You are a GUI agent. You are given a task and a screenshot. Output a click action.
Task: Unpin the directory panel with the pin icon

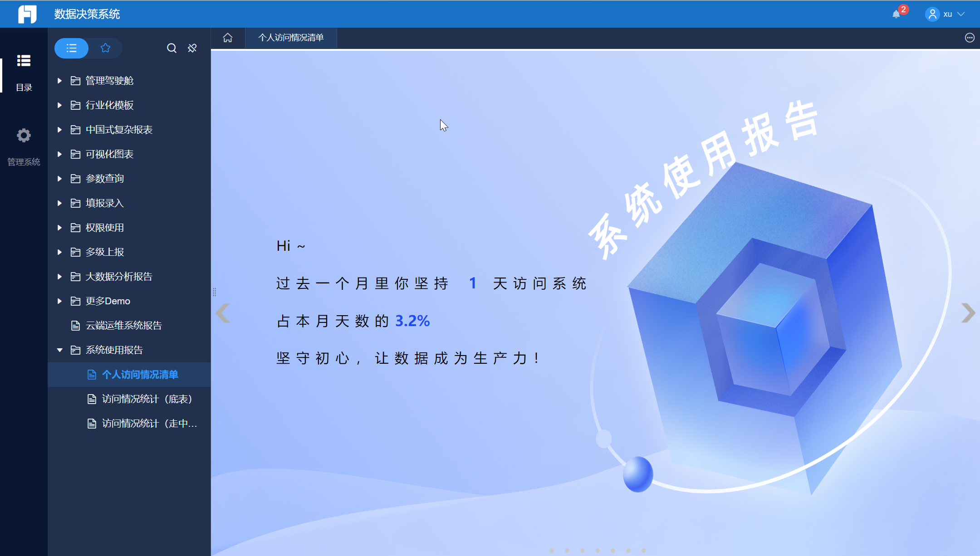(x=192, y=48)
